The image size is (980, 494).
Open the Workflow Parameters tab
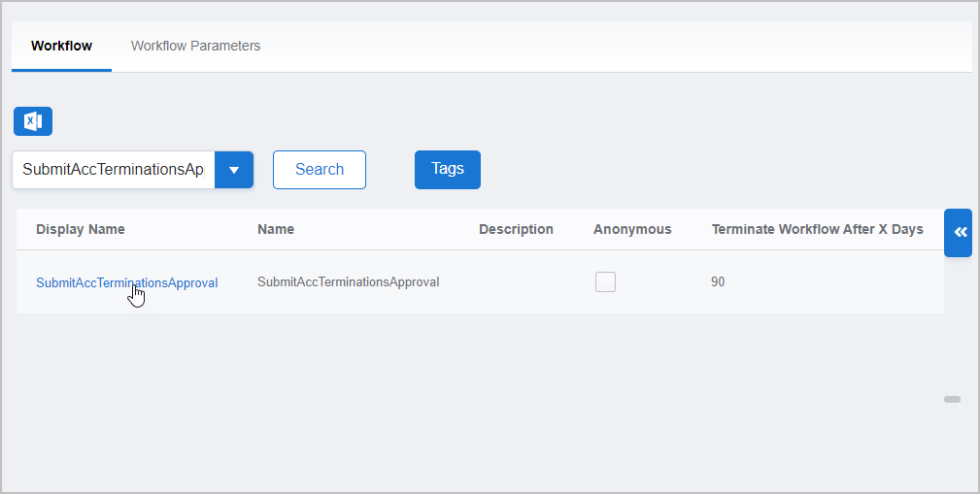[x=195, y=46]
